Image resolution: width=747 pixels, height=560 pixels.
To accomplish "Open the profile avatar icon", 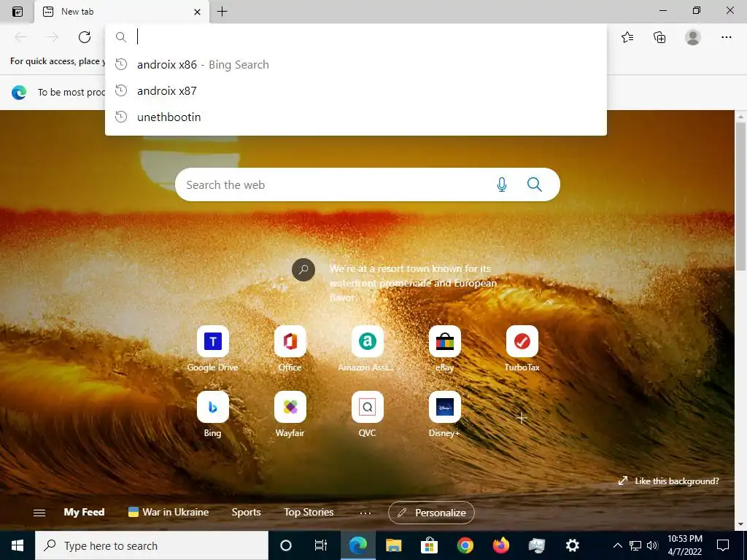I will click(693, 37).
